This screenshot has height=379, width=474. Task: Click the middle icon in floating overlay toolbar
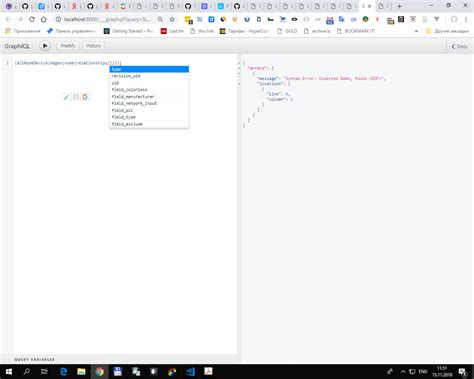click(x=76, y=97)
